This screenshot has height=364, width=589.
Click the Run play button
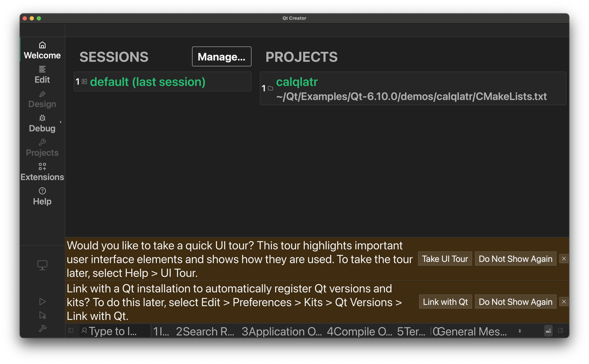click(x=42, y=302)
